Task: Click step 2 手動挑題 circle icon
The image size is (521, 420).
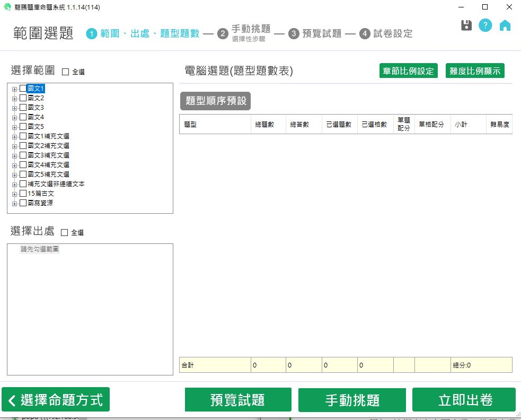Action: 223,34
